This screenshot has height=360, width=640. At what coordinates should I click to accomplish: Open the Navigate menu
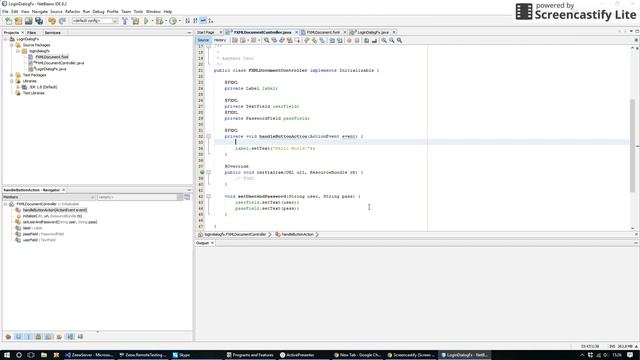[x=40, y=11]
